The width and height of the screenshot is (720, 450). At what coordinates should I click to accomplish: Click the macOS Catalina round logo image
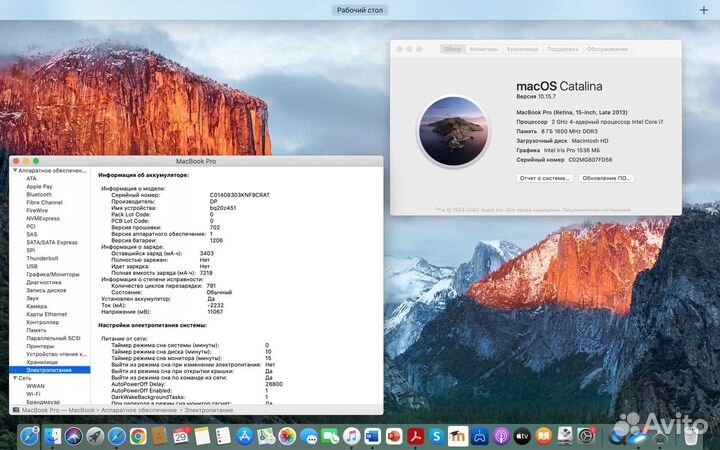453,131
